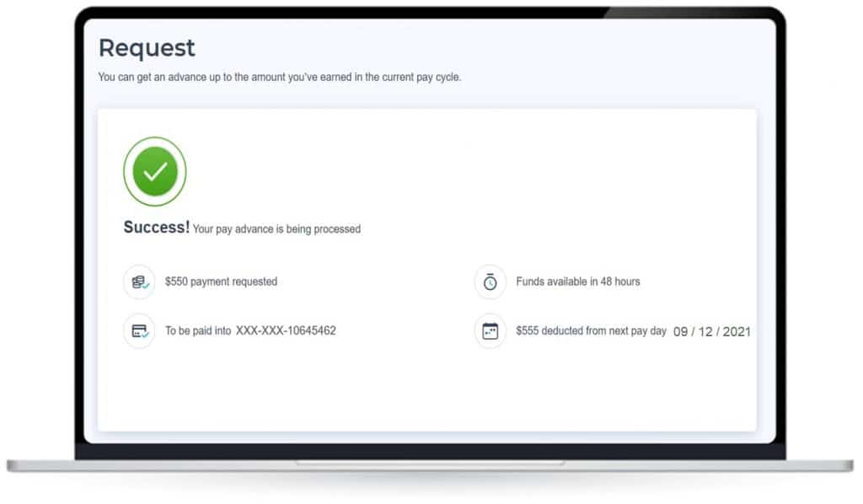Click the laptop base opening notch

click(430, 463)
